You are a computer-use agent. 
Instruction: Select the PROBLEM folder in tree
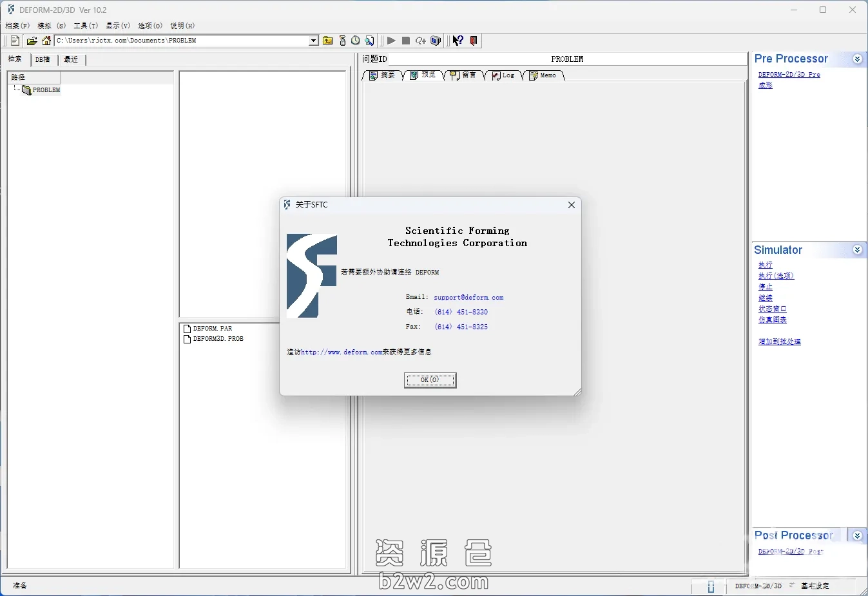[x=46, y=90]
